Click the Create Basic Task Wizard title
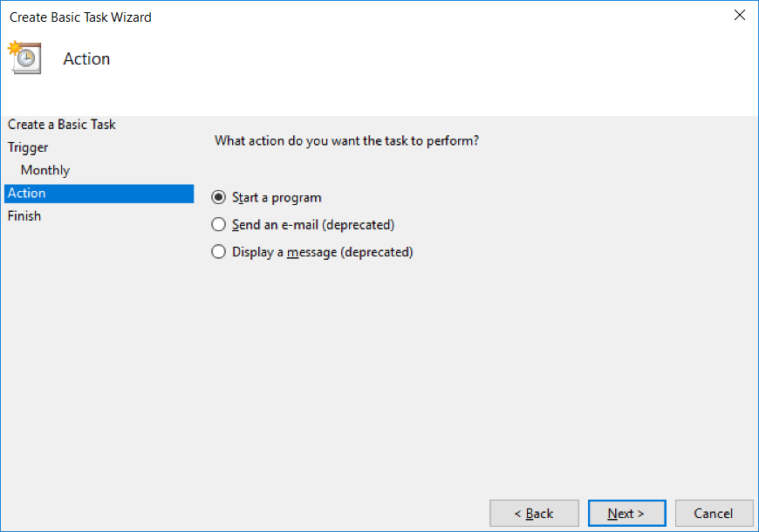 click(80, 17)
